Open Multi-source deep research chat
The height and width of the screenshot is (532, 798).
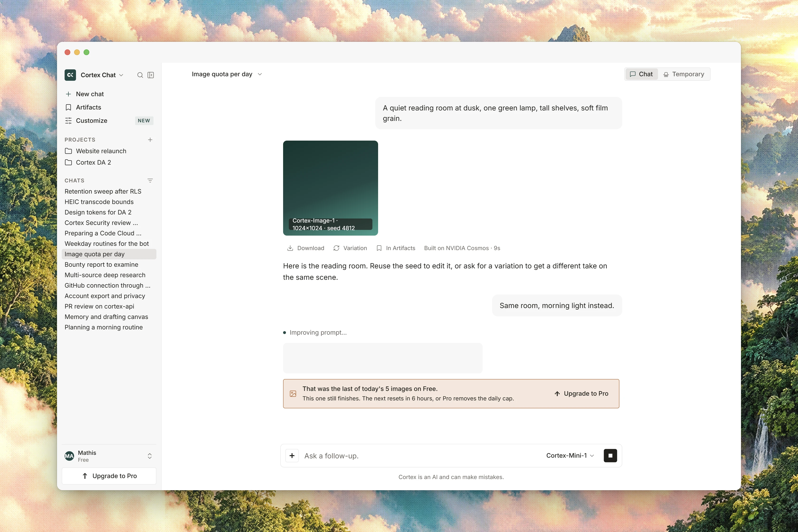coord(109,275)
